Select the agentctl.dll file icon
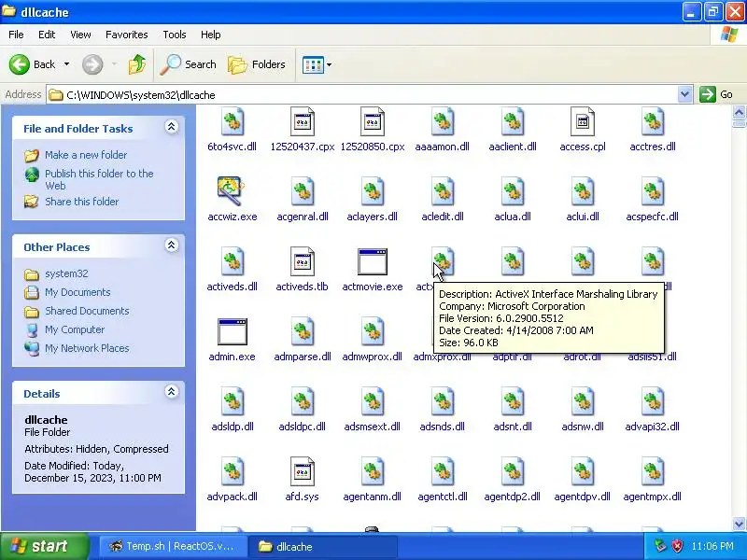 (x=442, y=472)
